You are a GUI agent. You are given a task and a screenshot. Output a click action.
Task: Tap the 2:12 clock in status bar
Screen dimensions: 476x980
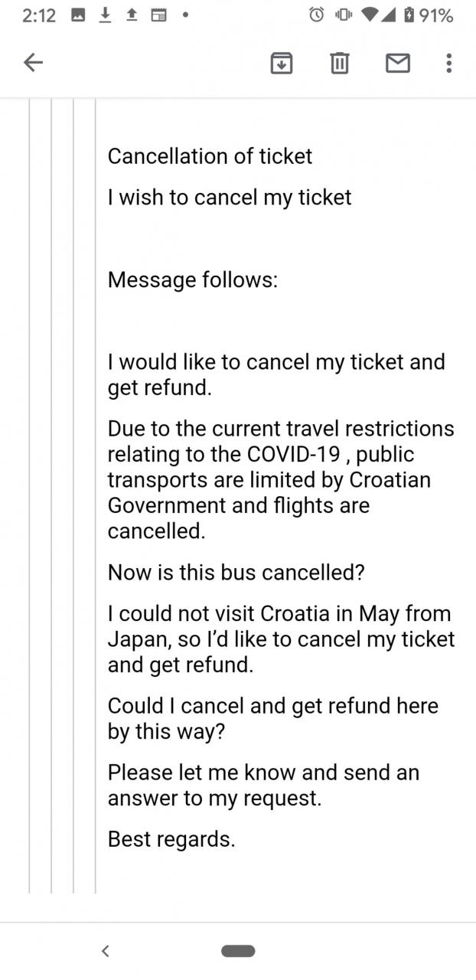pos(38,15)
